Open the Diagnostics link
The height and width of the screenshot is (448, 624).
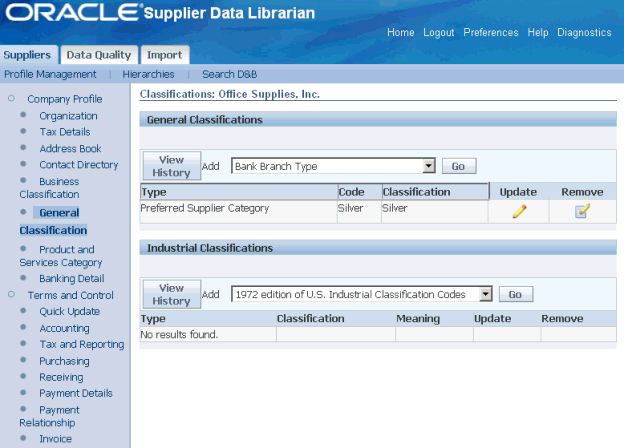pyautogui.click(x=584, y=33)
